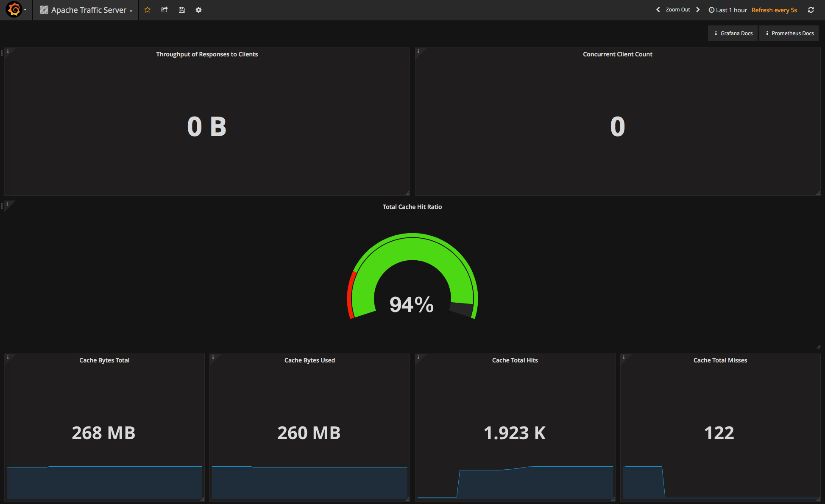The width and height of the screenshot is (825, 504).
Task: Open row menu handle beside Throughput panel
Action: (x=2, y=53)
